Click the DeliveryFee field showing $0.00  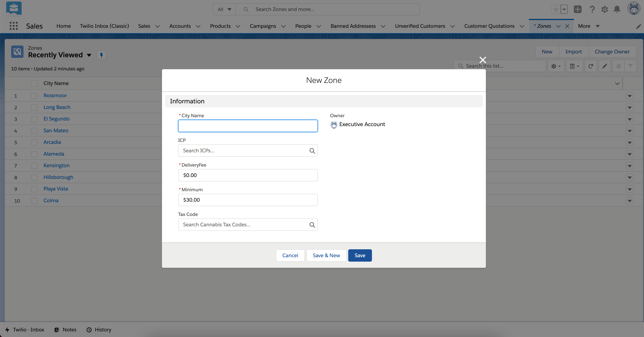click(x=248, y=175)
